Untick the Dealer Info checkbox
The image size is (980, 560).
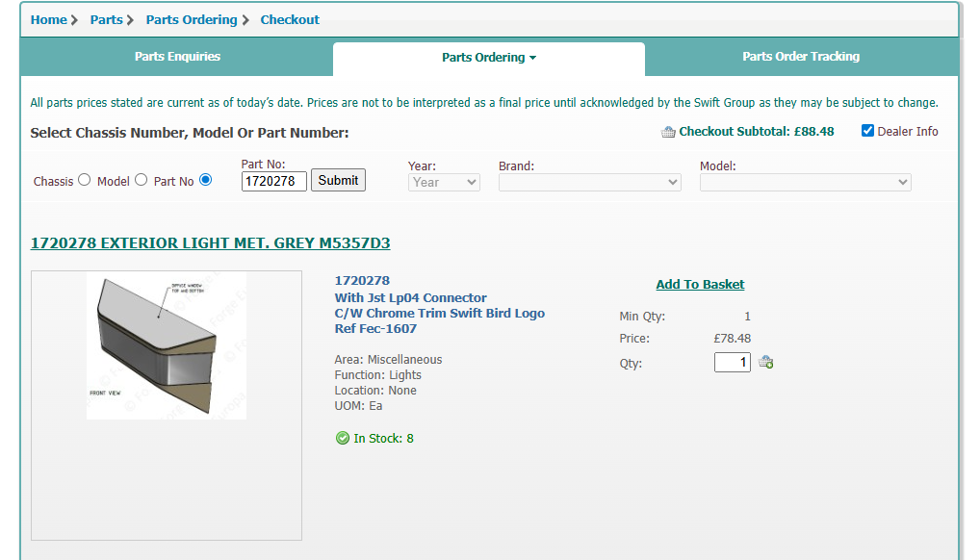[x=867, y=131]
